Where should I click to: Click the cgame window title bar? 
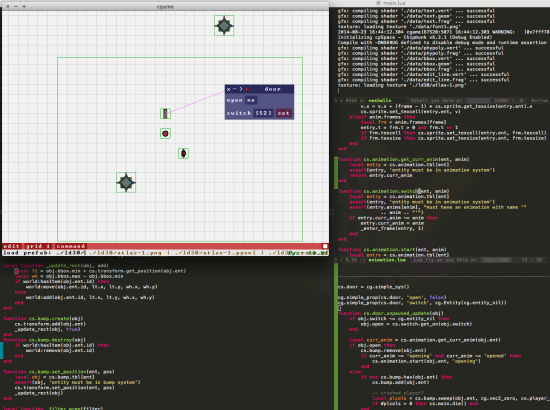165,6
